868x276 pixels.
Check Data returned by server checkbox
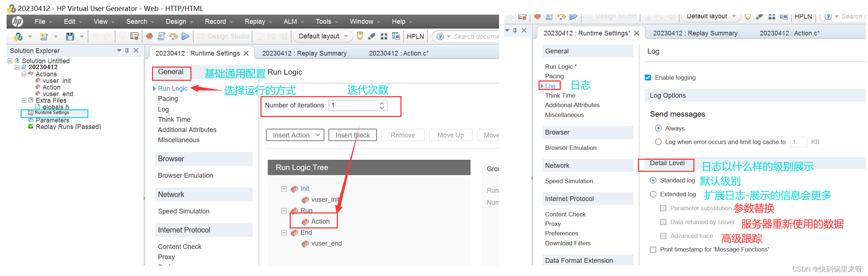(663, 222)
